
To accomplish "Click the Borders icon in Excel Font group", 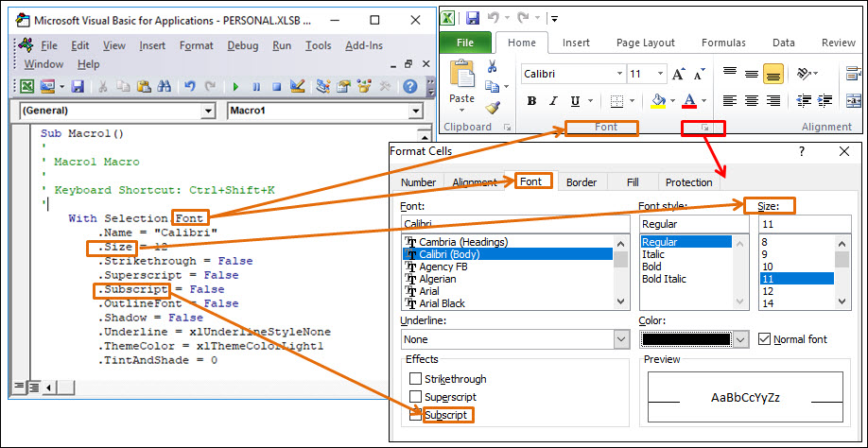I will (616, 101).
